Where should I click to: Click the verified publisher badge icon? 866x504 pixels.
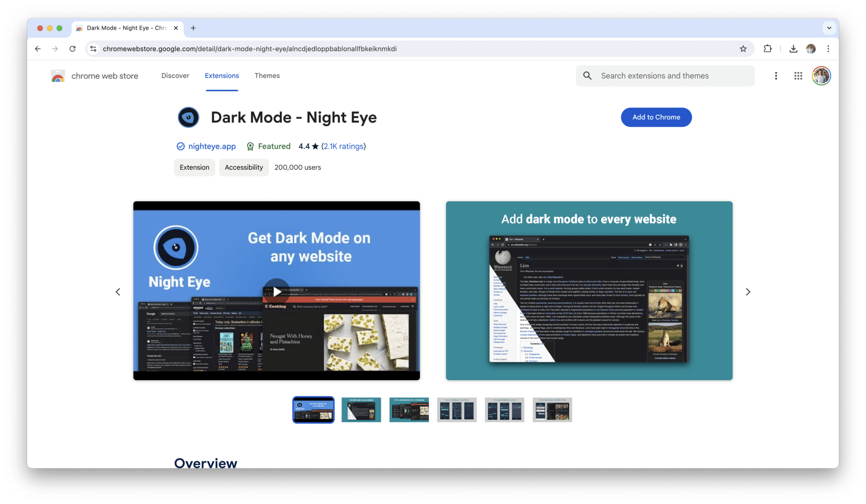(x=181, y=146)
